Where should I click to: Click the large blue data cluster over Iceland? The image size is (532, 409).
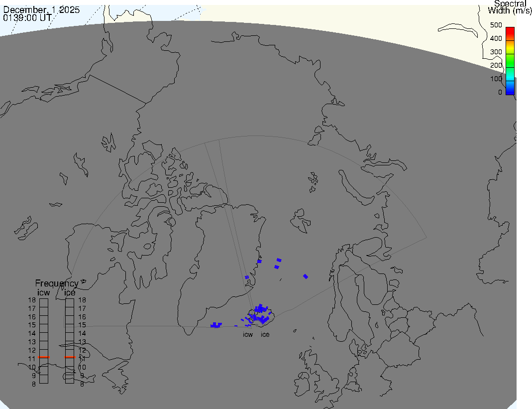261,314
